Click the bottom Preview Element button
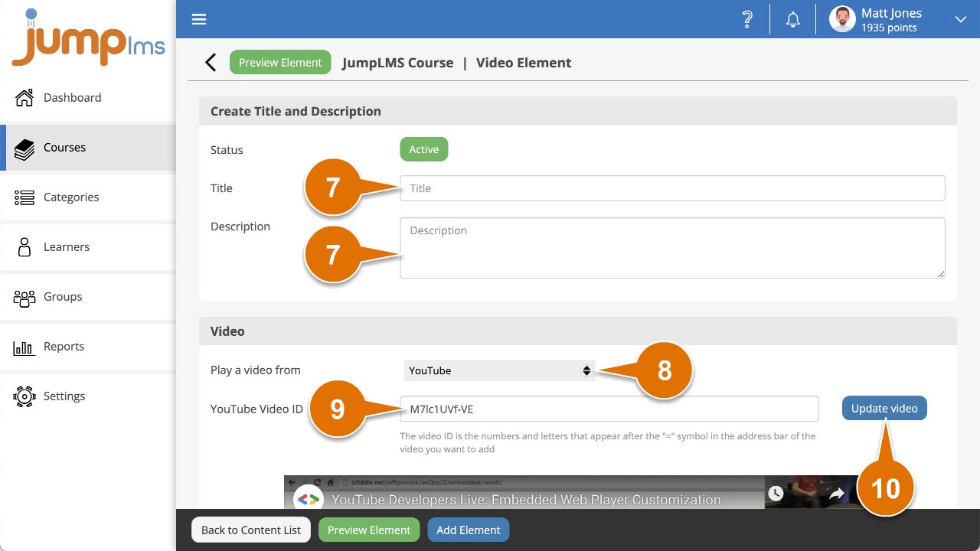The image size is (980, 551). pos(369,530)
